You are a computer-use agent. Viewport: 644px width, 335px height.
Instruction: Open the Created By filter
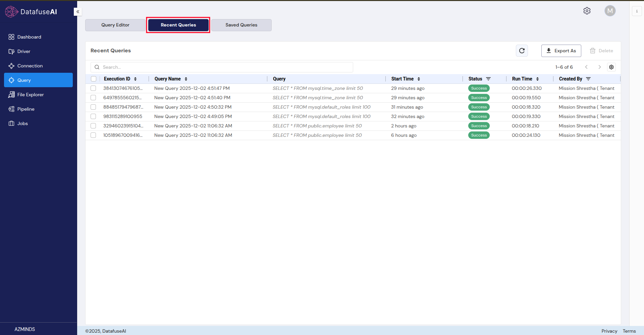click(x=589, y=79)
